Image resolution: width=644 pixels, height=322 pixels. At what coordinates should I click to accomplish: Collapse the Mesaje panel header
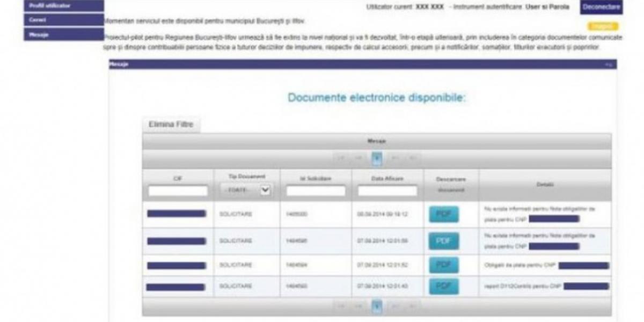point(609,64)
